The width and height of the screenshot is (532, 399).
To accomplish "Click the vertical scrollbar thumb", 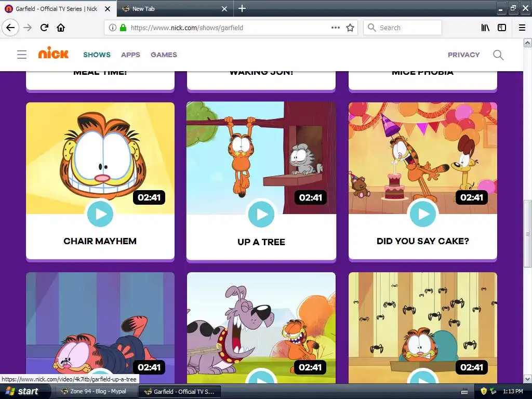I will [528, 234].
